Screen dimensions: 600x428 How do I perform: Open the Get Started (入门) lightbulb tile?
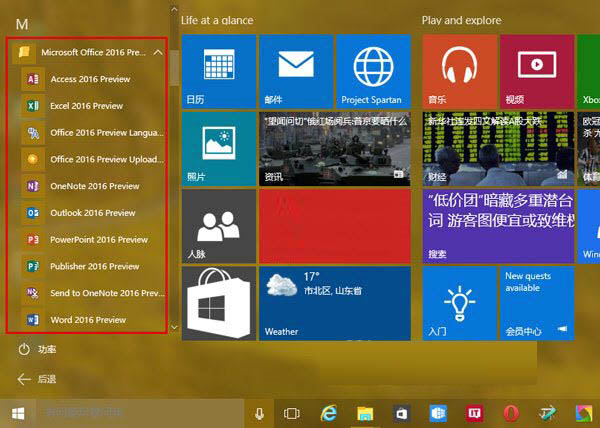460,304
